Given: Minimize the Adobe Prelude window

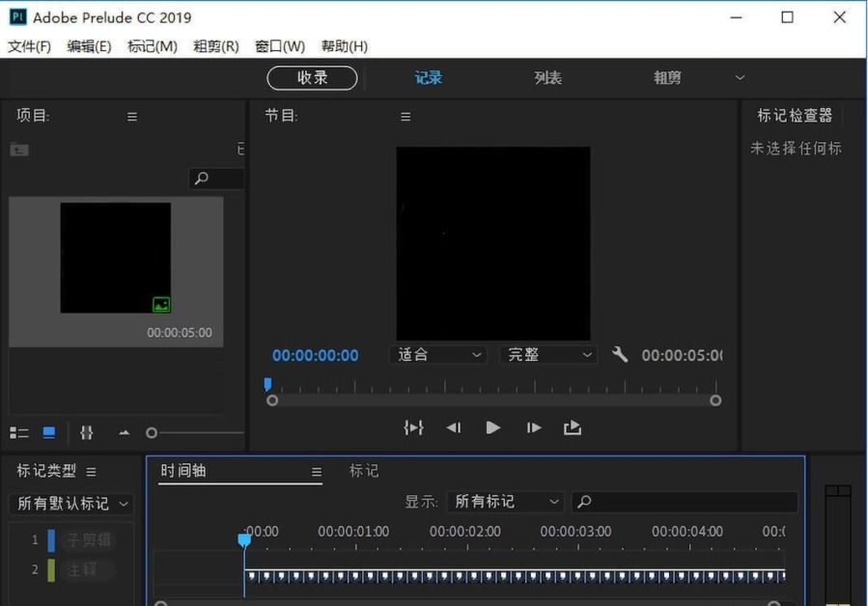Looking at the screenshot, I should [x=736, y=17].
